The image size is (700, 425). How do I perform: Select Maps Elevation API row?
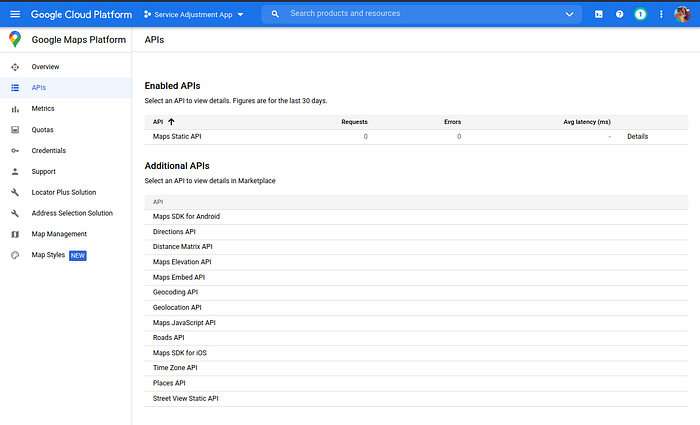(x=416, y=262)
